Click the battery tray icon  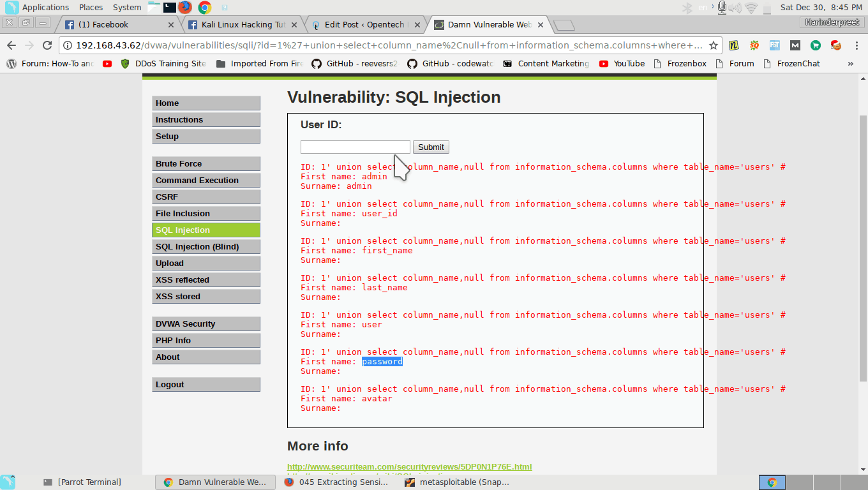click(767, 8)
